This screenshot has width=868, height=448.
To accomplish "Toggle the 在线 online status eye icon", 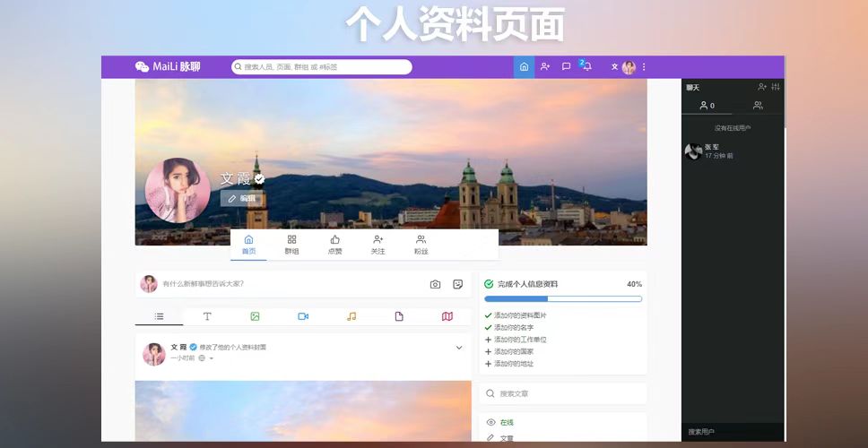I will pyautogui.click(x=490, y=422).
